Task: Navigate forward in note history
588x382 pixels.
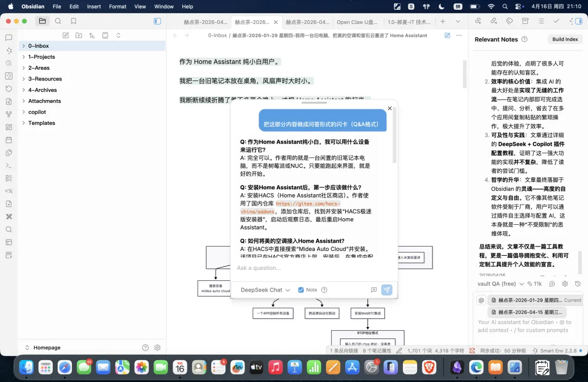Action: [x=187, y=35]
